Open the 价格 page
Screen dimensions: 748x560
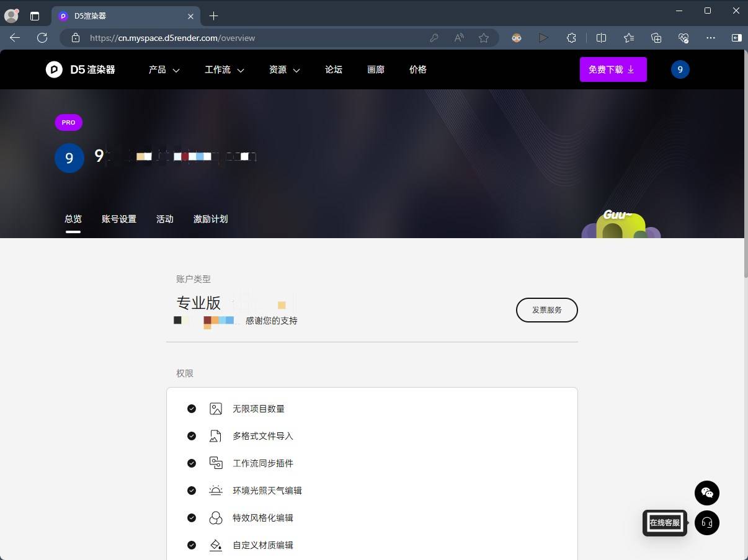pos(418,69)
